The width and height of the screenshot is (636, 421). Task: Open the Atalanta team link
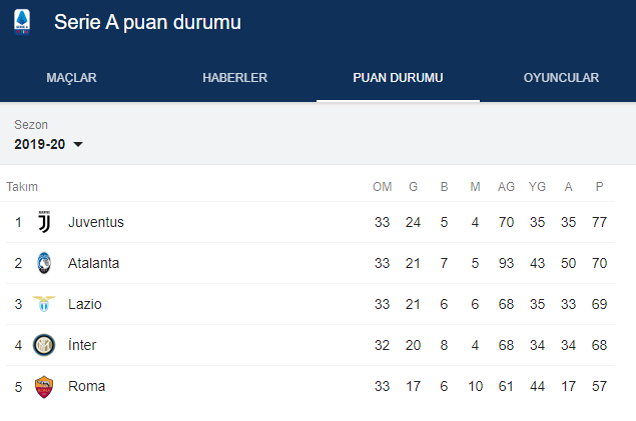tap(94, 263)
